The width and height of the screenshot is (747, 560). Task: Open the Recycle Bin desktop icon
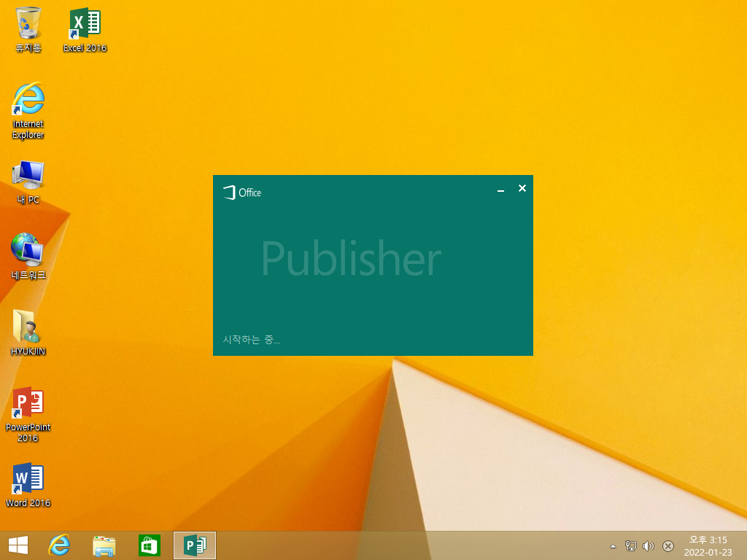[x=28, y=29]
